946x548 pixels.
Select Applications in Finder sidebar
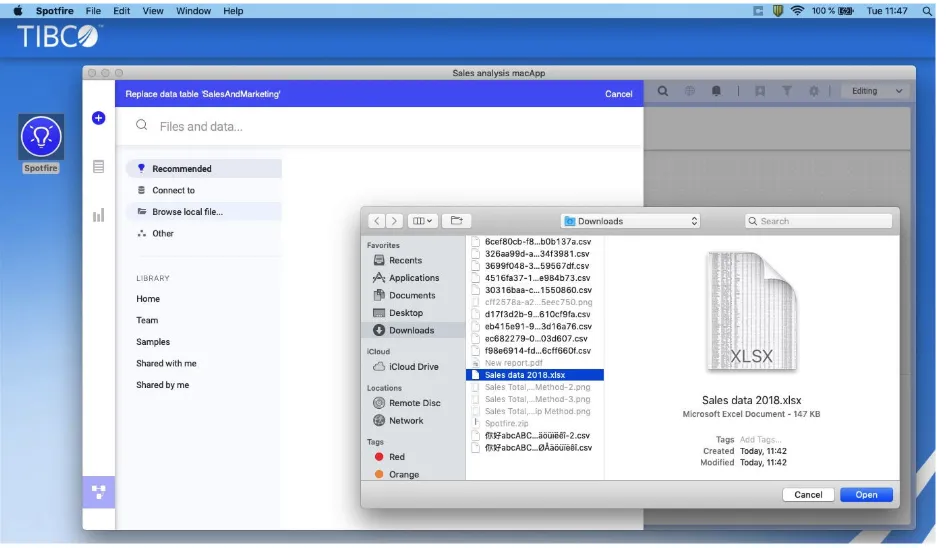coord(413,278)
